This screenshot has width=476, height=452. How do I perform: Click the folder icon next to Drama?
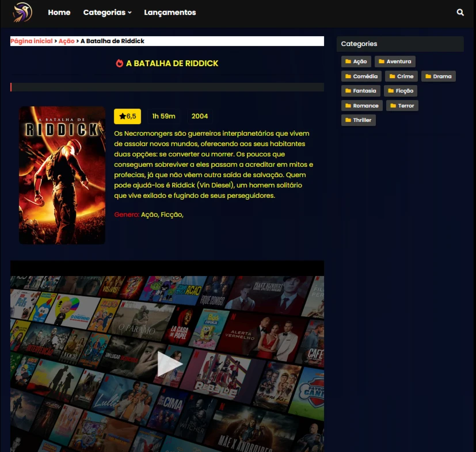tap(428, 76)
